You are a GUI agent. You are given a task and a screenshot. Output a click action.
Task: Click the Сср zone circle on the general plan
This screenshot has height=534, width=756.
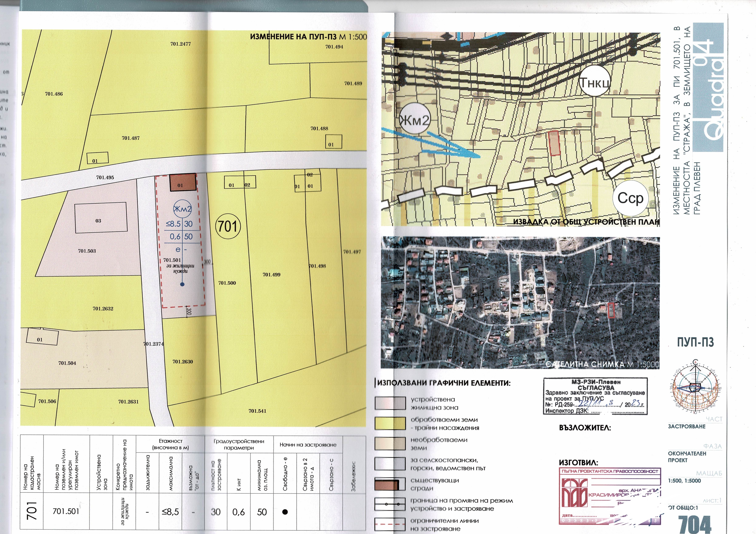(630, 198)
